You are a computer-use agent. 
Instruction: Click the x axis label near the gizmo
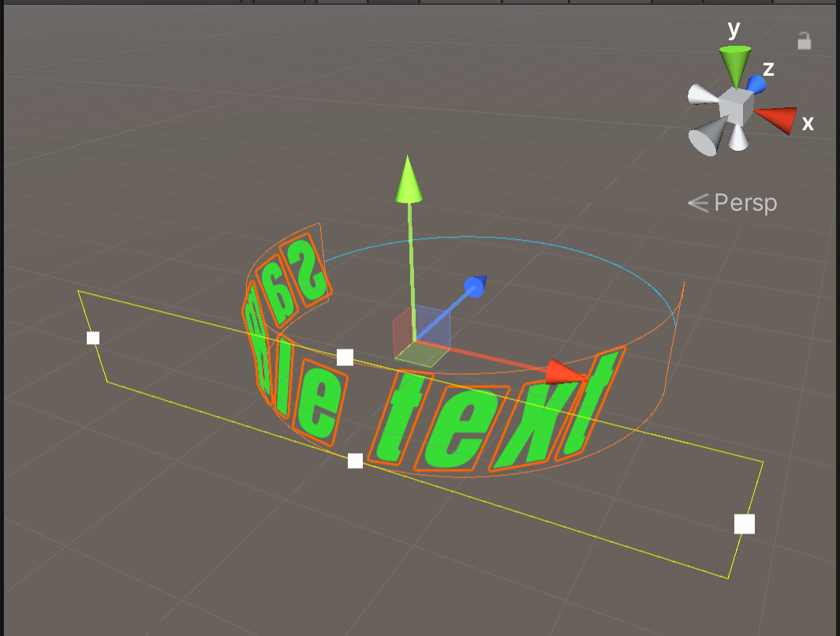pos(807,123)
